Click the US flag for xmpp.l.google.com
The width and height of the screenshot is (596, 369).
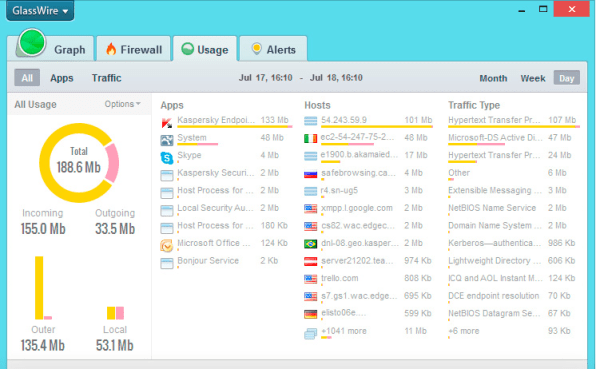311,209
